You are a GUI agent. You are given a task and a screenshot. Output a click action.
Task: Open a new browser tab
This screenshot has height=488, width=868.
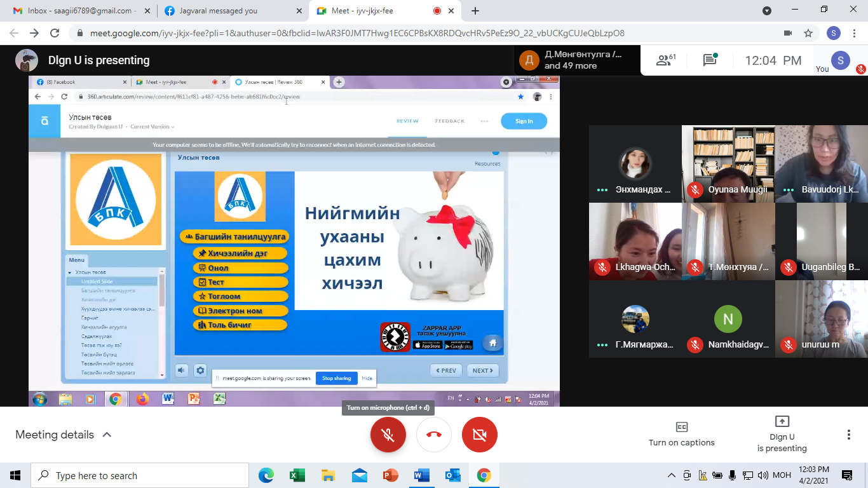click(x=475, y=11)
